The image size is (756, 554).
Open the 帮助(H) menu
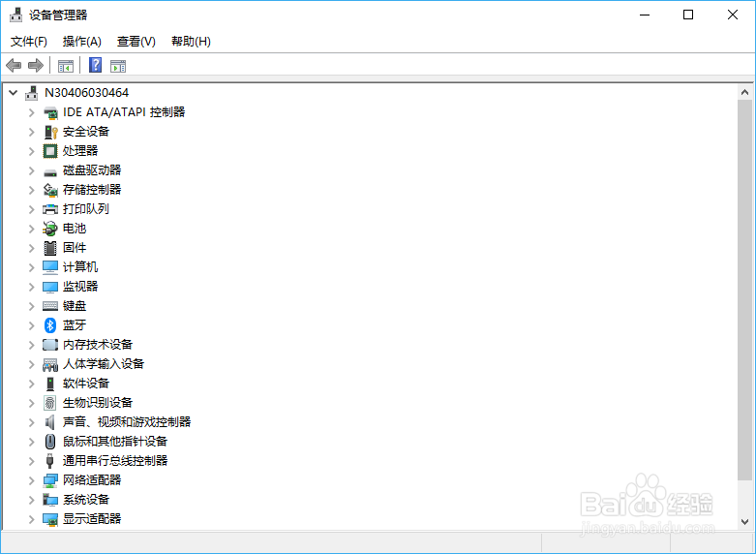(191, 42)
